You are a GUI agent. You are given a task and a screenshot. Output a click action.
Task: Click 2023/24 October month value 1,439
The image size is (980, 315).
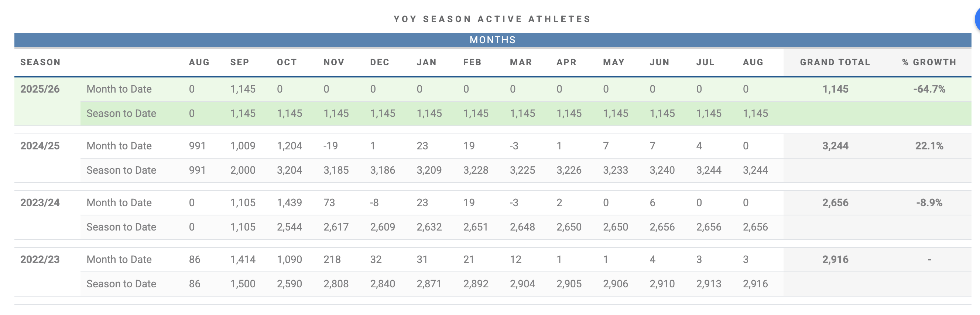point(289,202)
